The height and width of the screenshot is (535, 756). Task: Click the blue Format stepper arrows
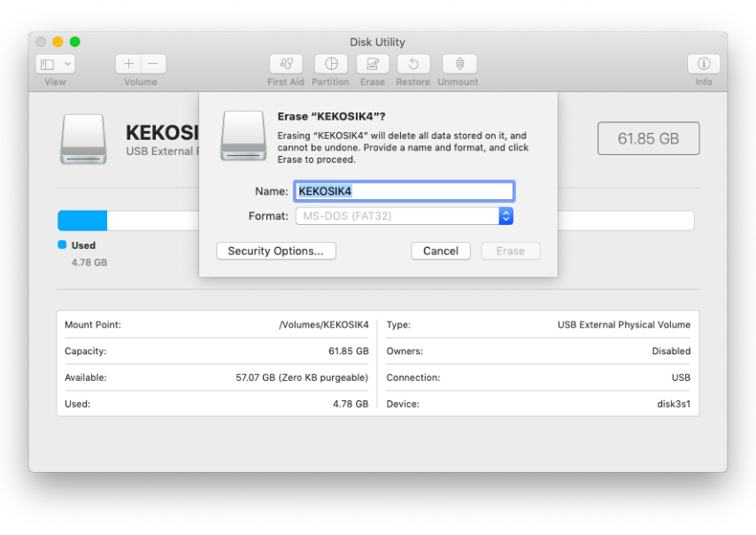(x=505, y=216)
